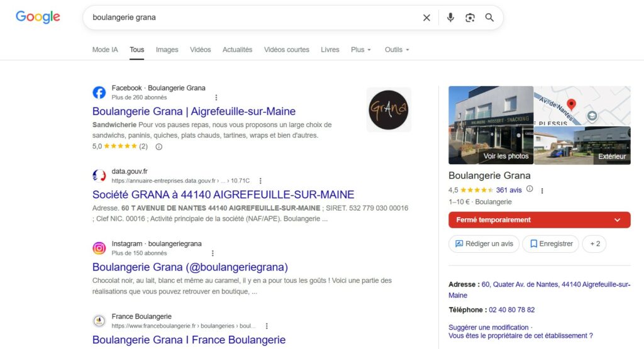
Task: Open the Images tab
Action: point(167,50)
